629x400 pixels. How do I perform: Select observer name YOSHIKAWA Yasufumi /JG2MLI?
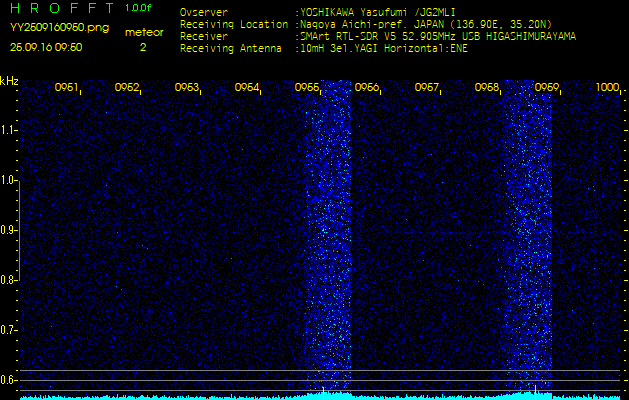(x=378, y=12)
